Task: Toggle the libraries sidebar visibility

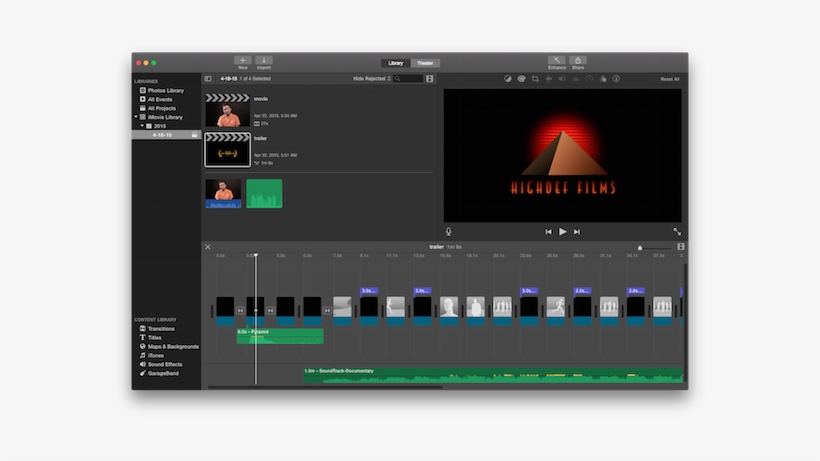Action: 208,79
